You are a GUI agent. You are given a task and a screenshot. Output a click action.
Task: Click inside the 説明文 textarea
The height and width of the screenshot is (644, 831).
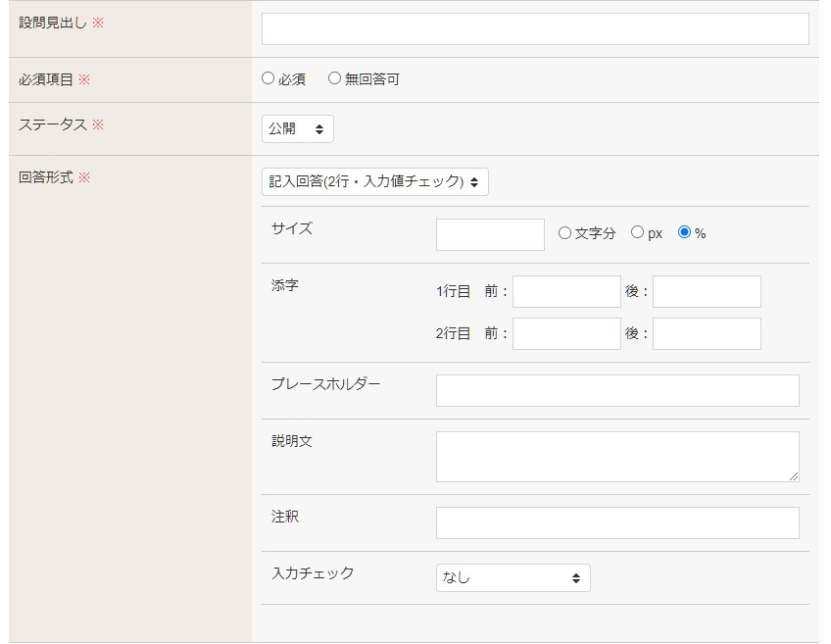pos(617,457)
